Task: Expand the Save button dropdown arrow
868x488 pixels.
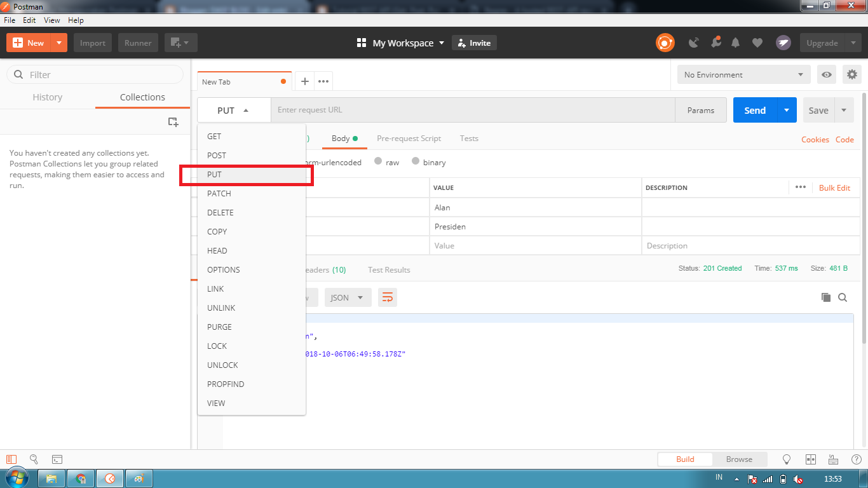Action: click(844, 110)
